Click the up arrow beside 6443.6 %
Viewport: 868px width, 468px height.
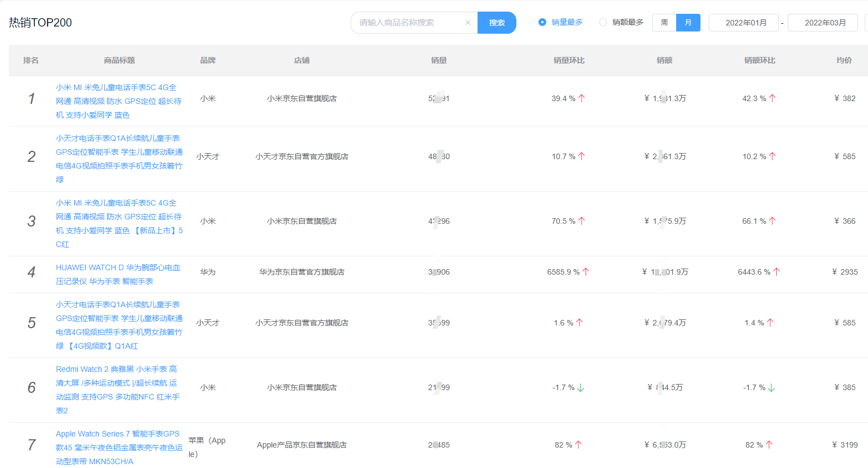777,272
